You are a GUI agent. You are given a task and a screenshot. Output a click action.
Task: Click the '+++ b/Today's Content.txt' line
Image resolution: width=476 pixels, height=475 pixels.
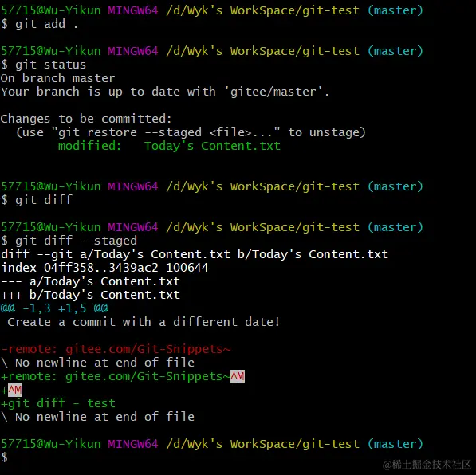[x=90, y=295]
